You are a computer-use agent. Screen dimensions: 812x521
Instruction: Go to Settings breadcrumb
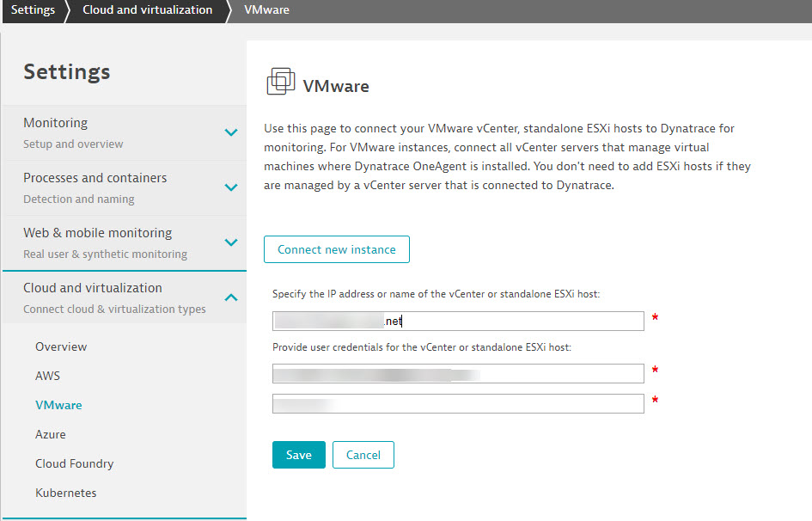click(33, 10)
